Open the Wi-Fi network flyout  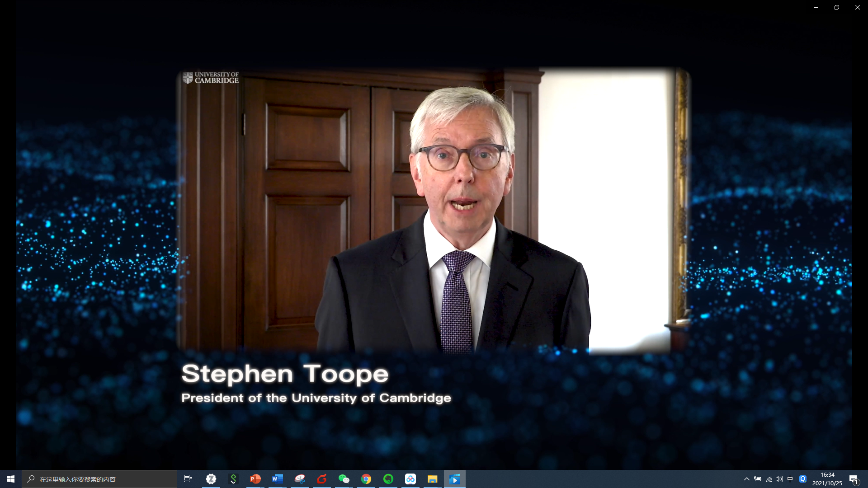coord(769,479)
